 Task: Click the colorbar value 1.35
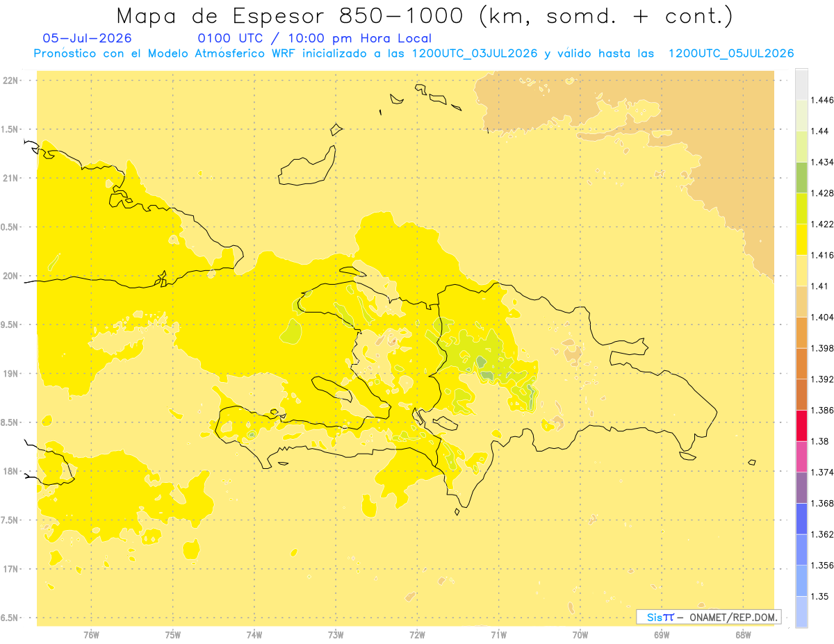tap(819, 596)
